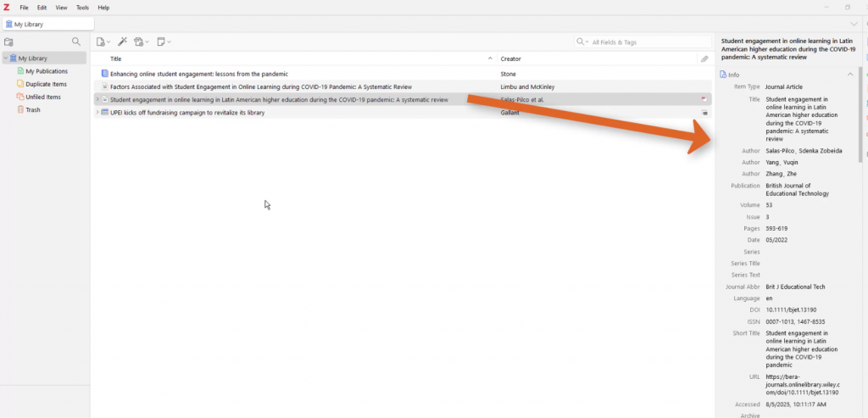Click PDF attachment icon on Salas-Pilco row

coord(704,99)
